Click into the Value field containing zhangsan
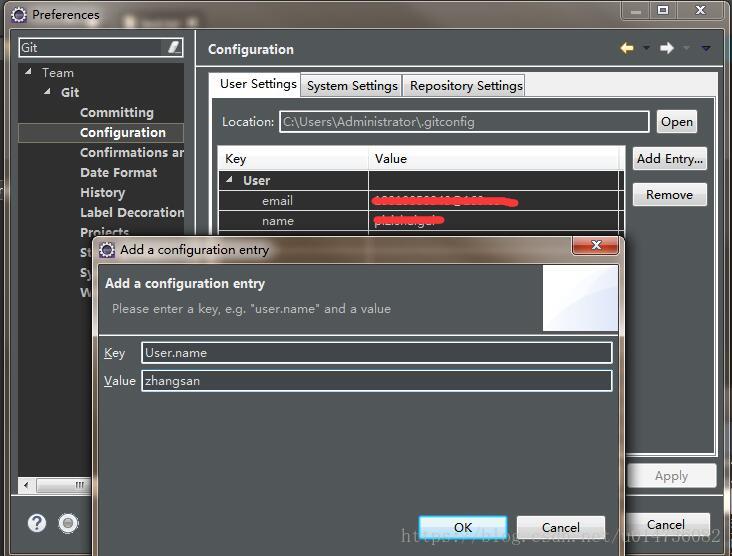The height and width of the screenshot is (556, 732). [376, 381]
